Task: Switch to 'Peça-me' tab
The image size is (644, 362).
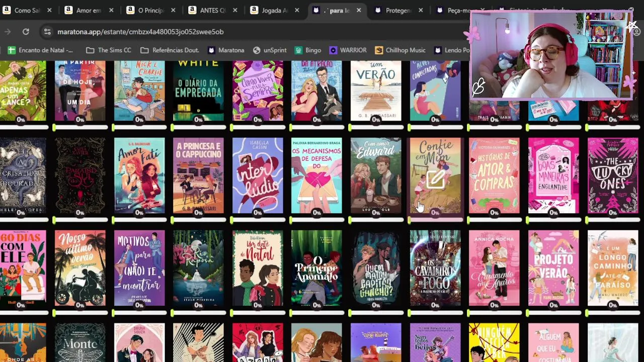Action: tap(454, 10)
